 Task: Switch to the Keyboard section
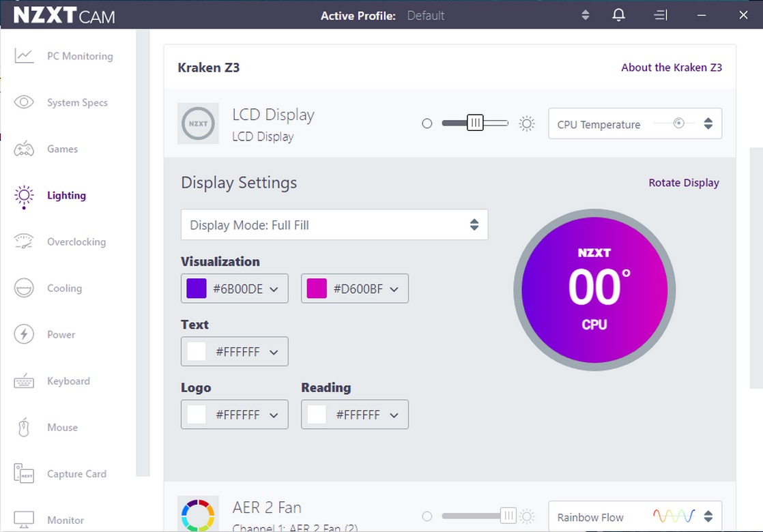coord(68,381)
